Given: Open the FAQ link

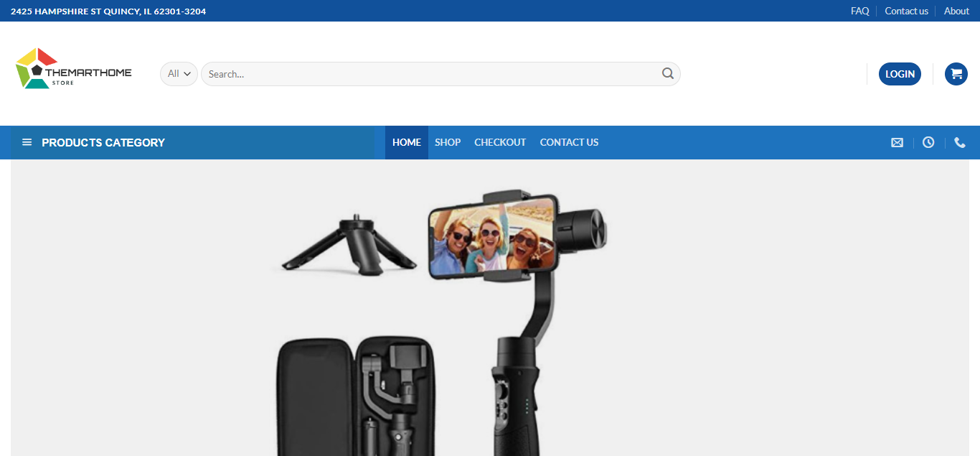Looking at the screenshot, I should coord(859,11).
